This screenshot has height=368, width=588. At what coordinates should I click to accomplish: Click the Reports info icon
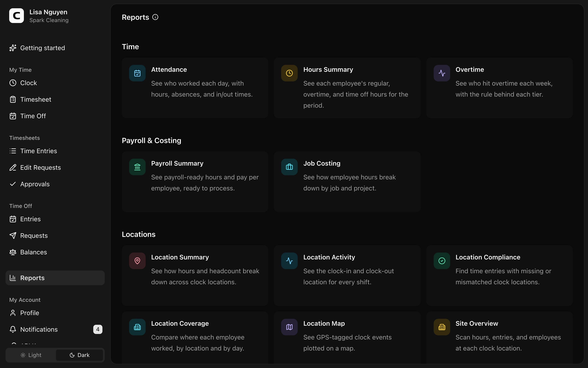tap(155, 17)
